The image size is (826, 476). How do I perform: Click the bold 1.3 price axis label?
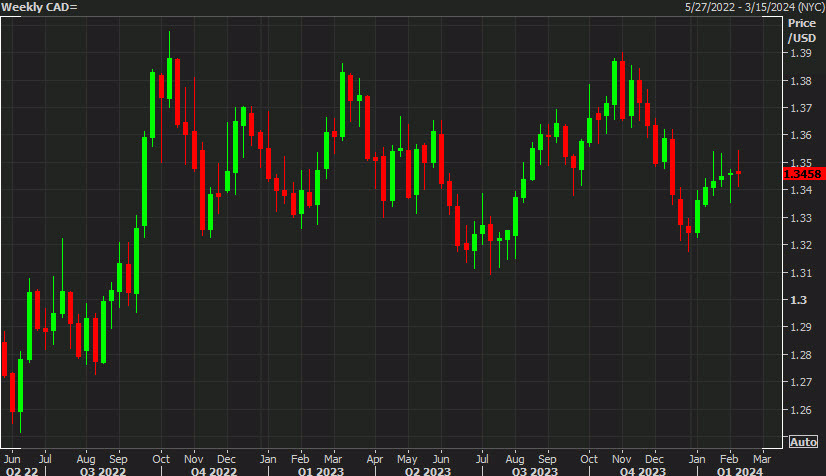click(x=799, y=300)
